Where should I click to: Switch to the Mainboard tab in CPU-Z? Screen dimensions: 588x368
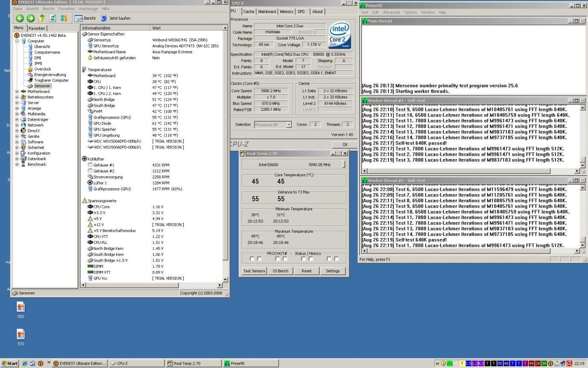[x=267, y=12]
